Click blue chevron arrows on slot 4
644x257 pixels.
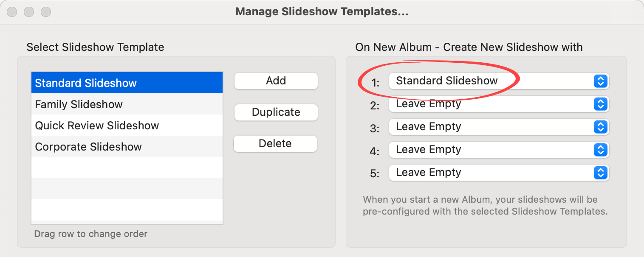[x=600, y=150]
